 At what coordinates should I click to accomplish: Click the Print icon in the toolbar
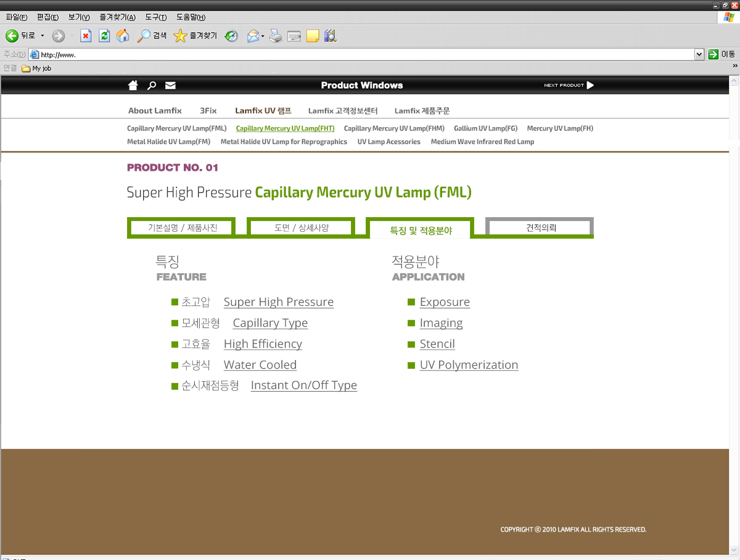pos(276,36)
